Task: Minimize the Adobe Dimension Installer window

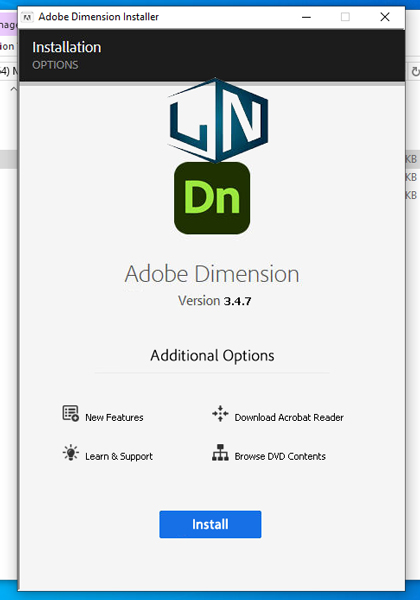Action: point(306,17)
